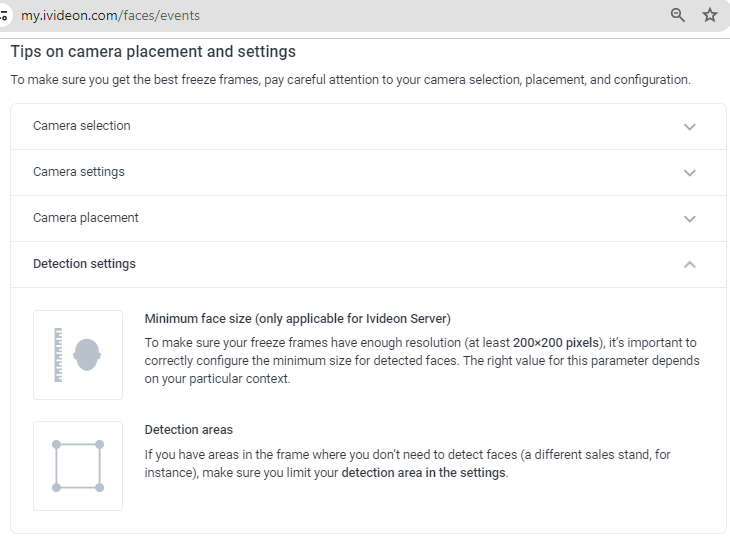Open the Camera settings section title

pos(79,172)
